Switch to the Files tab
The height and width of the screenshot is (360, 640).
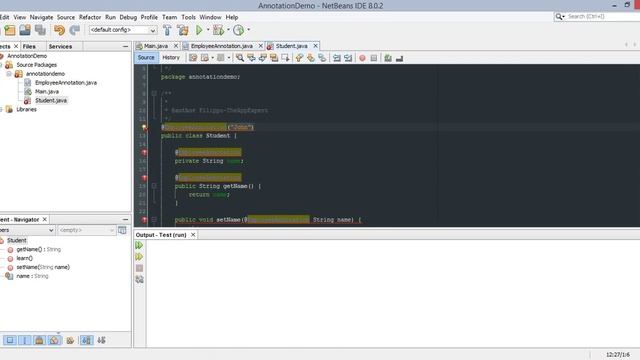[29, 47]
